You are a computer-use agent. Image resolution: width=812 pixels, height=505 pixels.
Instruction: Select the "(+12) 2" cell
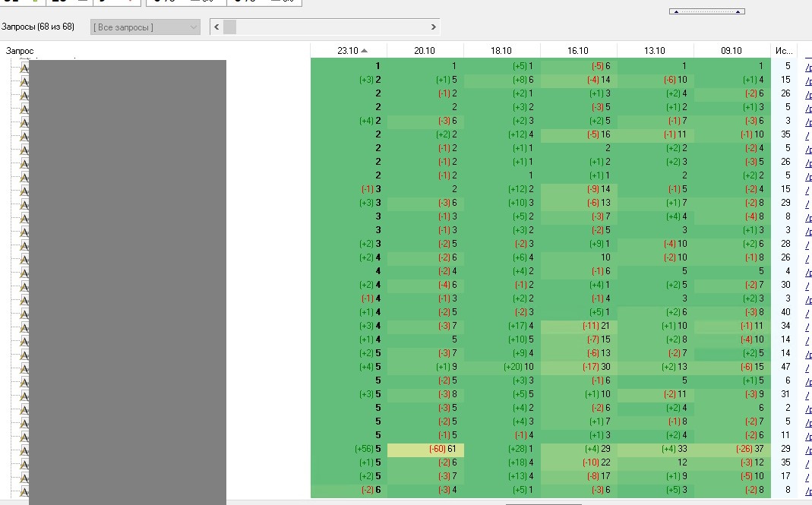pyautogui.click(x=502, y=189)
